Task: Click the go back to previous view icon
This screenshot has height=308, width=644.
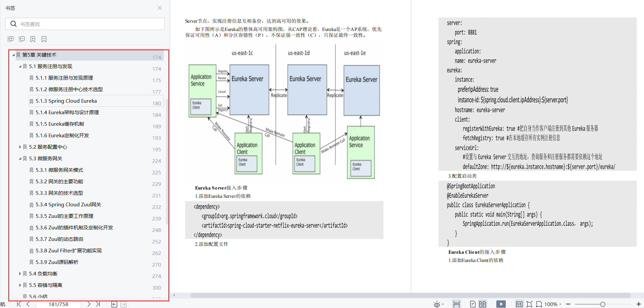Action: [114, 304]
